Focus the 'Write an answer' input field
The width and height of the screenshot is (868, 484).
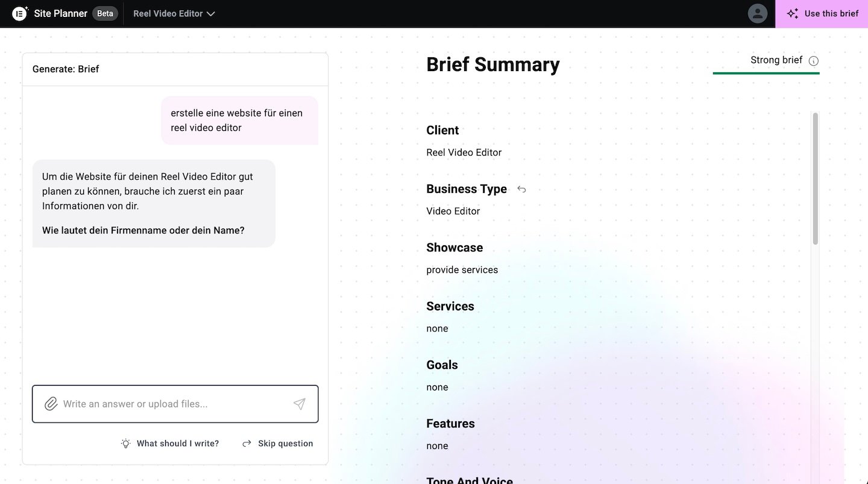coord(175,404)
